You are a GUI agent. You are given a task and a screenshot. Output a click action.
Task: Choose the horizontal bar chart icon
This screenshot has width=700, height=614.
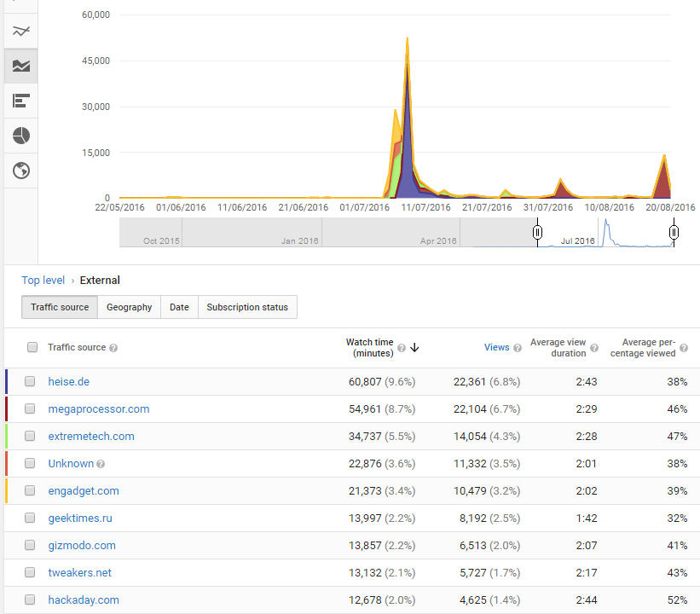(21, 101)
